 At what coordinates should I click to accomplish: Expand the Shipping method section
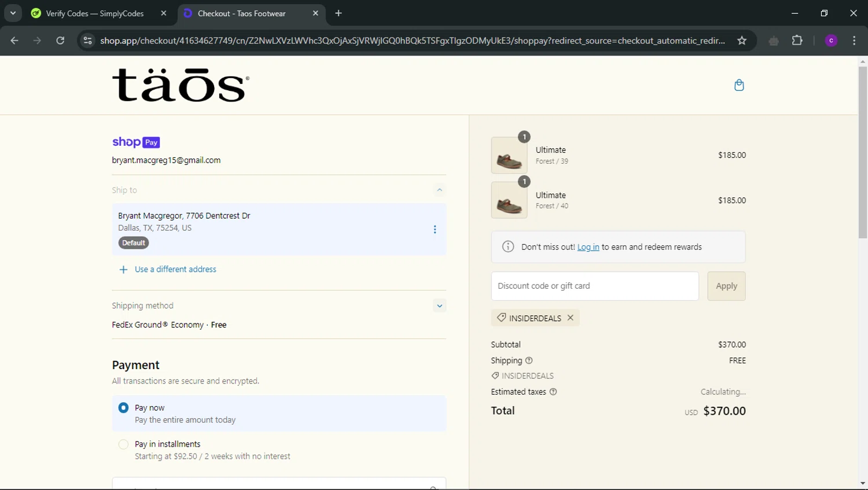coord(440,305)
